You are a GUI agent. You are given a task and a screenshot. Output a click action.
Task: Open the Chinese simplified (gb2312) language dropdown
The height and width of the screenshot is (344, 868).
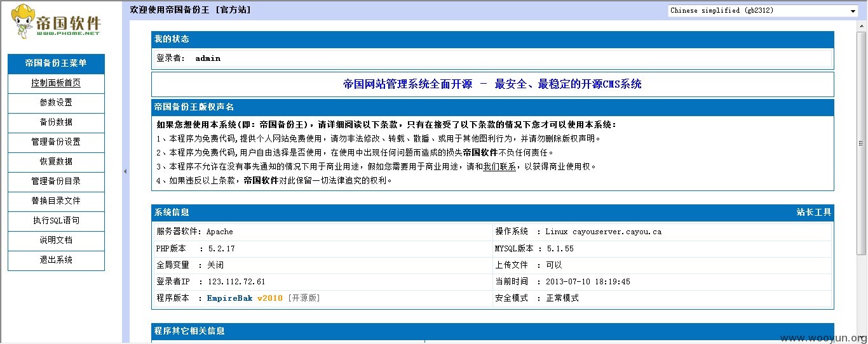point(763,10)
